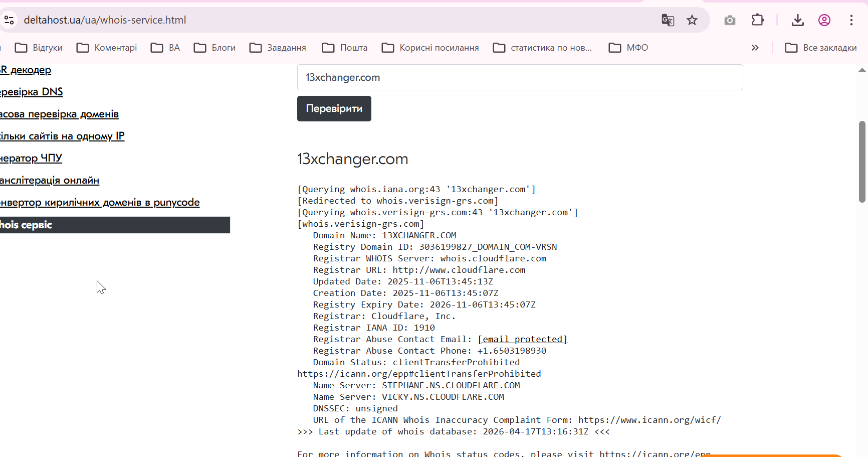Click the domain input field with 13xchanger.com

520,77
